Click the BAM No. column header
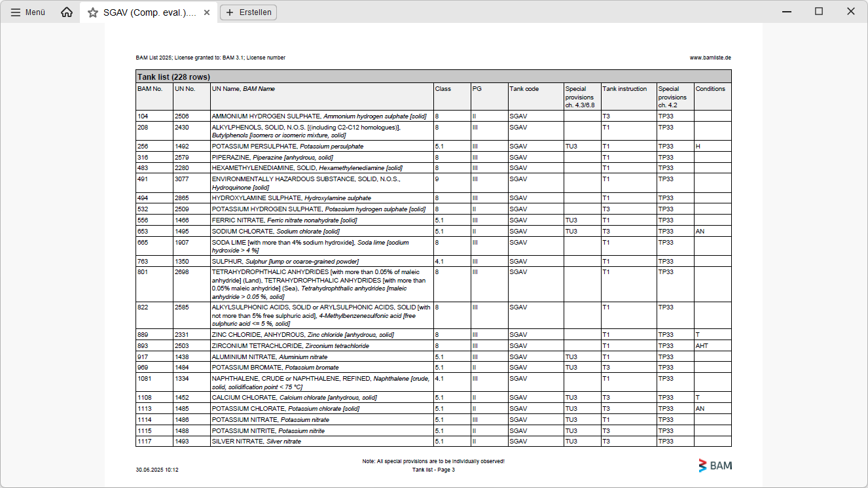The width and height of the screenshot is (868, 488). click(150, 89)
